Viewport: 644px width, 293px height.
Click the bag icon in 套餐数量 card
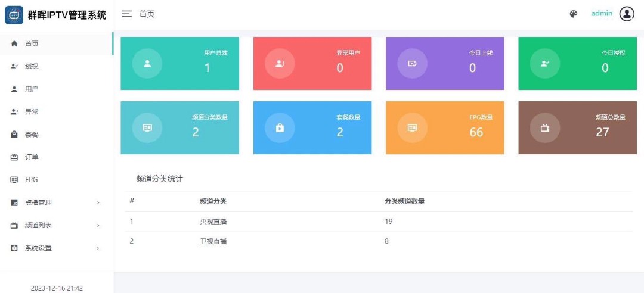click(280, 127)
